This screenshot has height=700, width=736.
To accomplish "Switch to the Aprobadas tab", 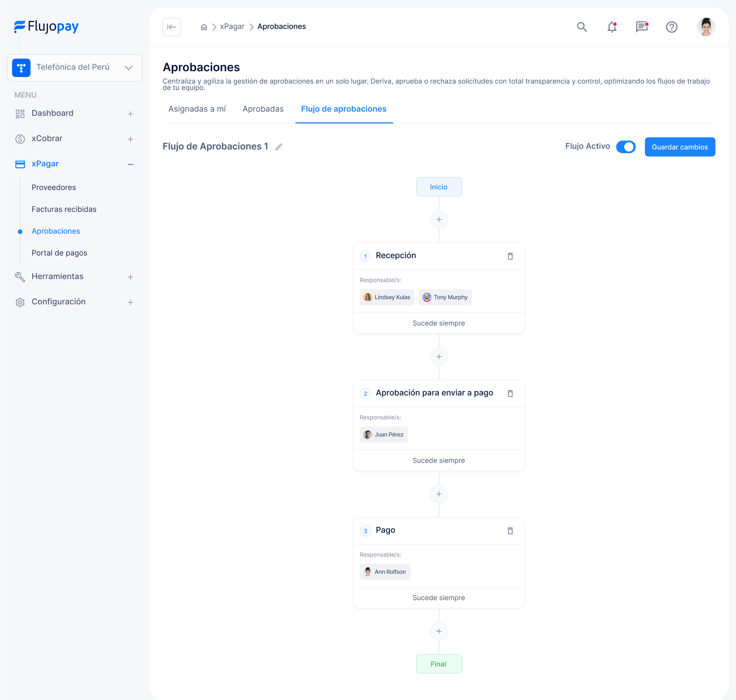I will 263,109.
